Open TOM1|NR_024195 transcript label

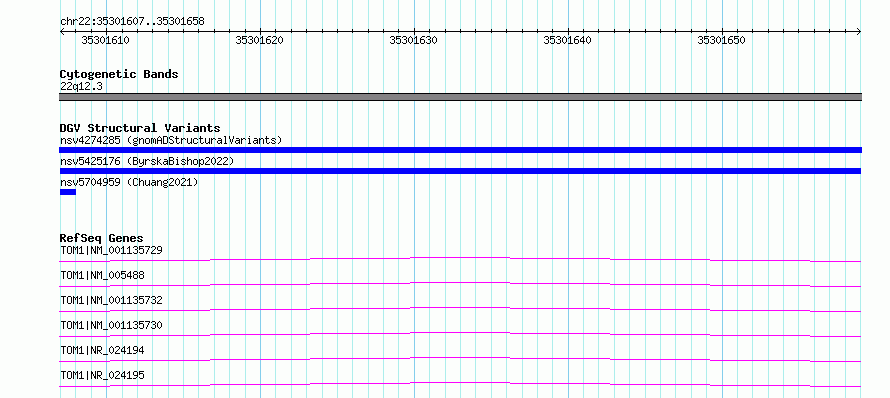(102, 375)
